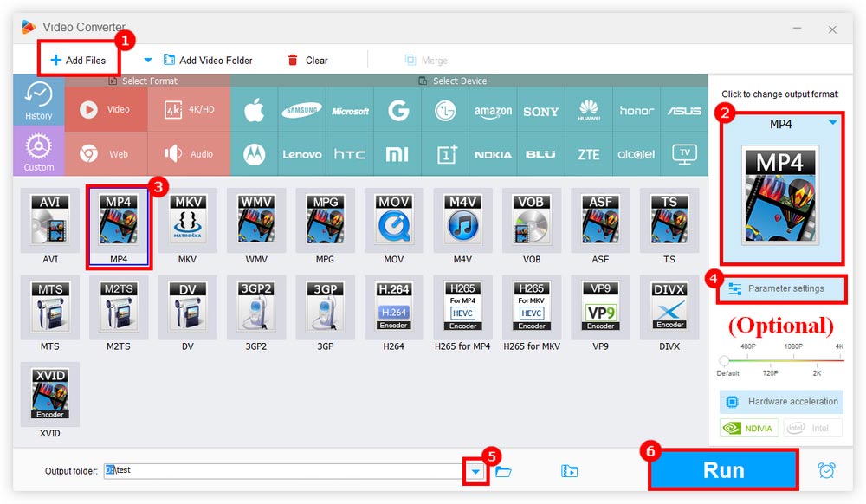Open Xiaomi MI device profiles
Screen dimensions: 866x504
click(397, 154)
